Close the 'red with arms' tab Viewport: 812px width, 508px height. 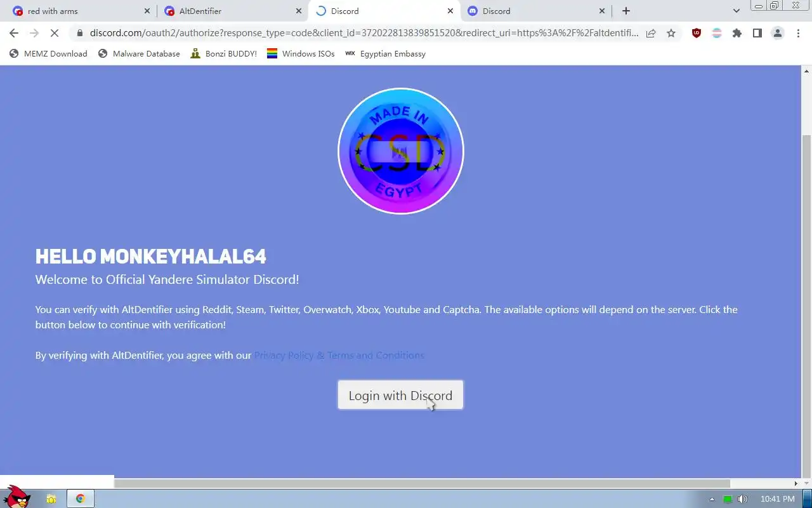(147, 11)
